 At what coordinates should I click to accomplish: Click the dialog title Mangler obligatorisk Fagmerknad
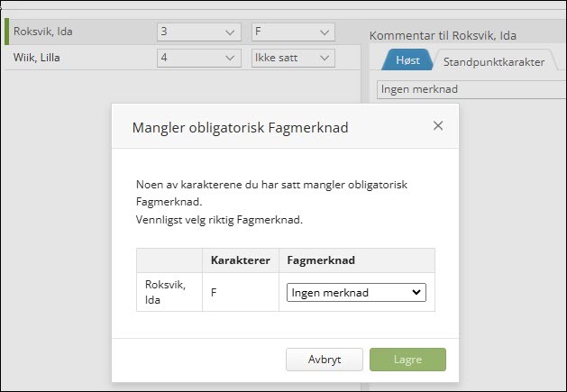(x=240, y=127)
